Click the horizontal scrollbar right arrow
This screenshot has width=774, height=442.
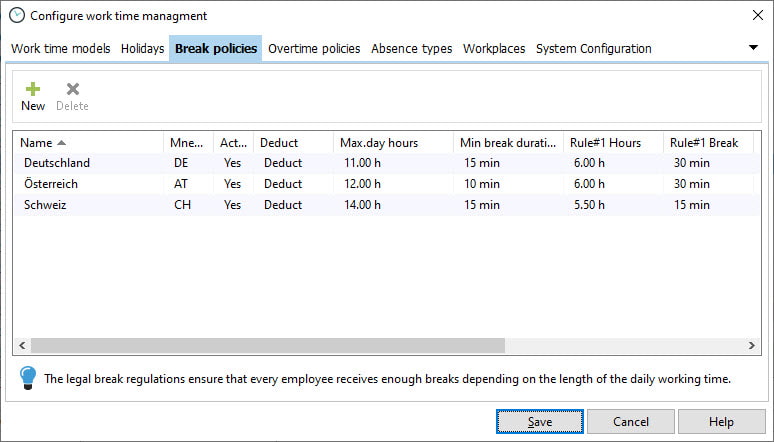[751, 345]
